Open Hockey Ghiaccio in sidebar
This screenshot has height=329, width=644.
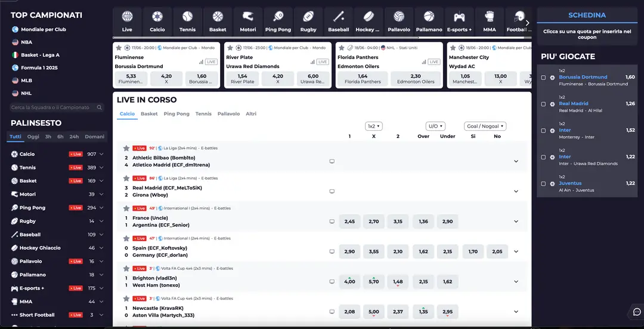pyautogui.click(x=40, y=248)
